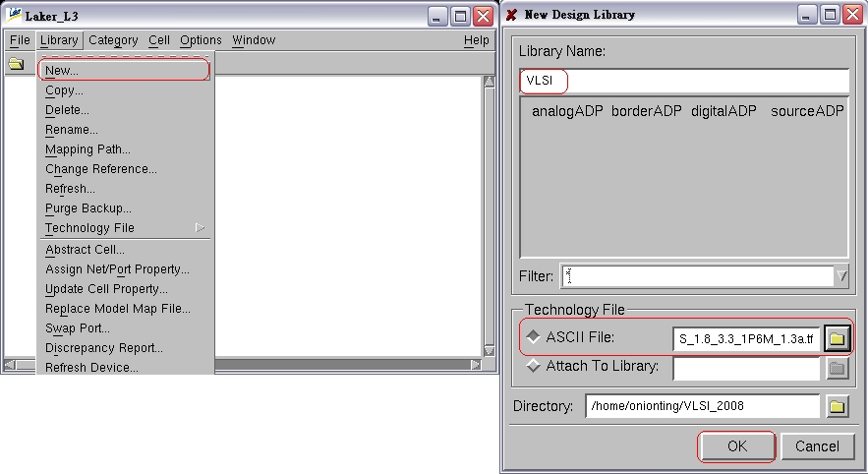Open the Window menu
The image size is (868, 474).
(x=254, y=40)
